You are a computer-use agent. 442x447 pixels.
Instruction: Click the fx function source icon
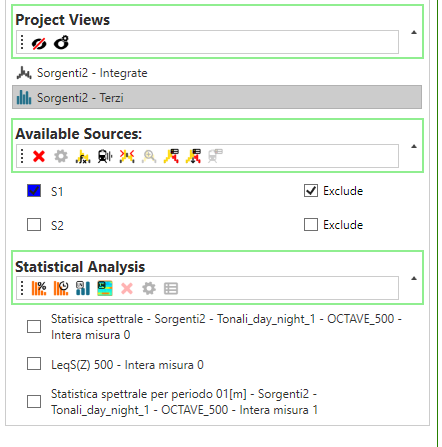pos(83,156)
